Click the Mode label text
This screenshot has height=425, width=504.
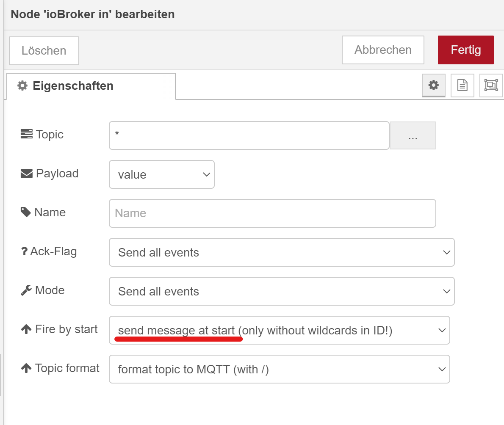pyautogui.click(x=50, y=290)
